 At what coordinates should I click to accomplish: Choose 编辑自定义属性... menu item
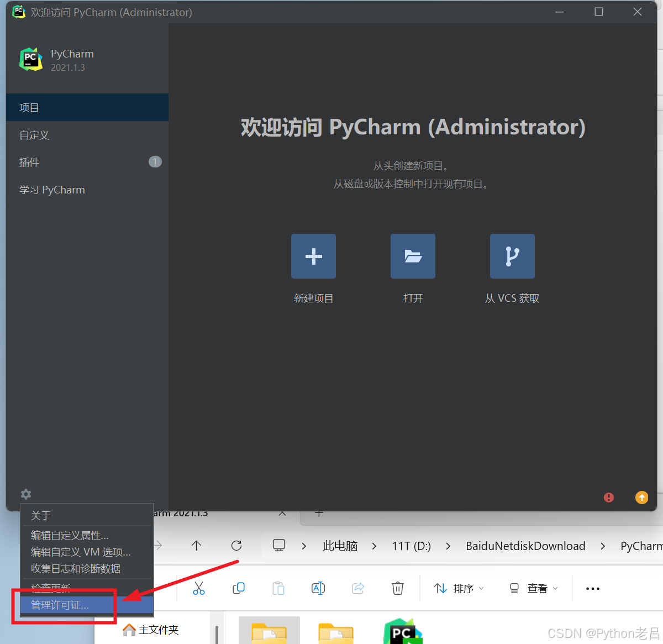87,535
